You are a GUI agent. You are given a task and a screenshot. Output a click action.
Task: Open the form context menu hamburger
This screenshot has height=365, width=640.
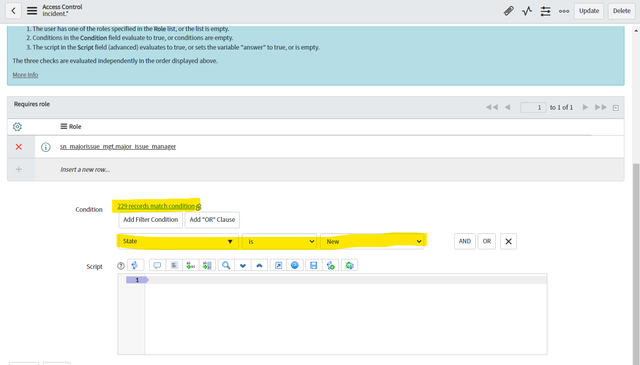coord(32,11)
